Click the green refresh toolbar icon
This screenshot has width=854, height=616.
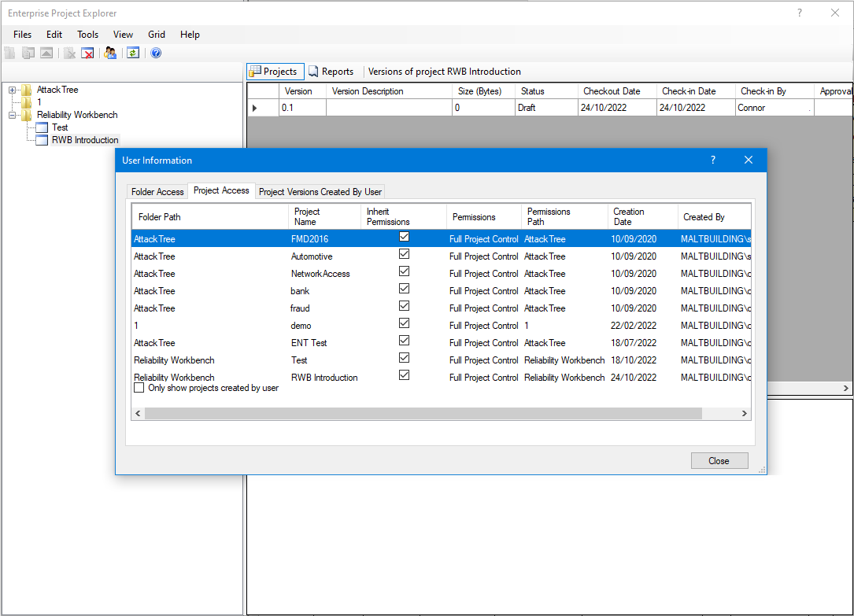point(133,53)
